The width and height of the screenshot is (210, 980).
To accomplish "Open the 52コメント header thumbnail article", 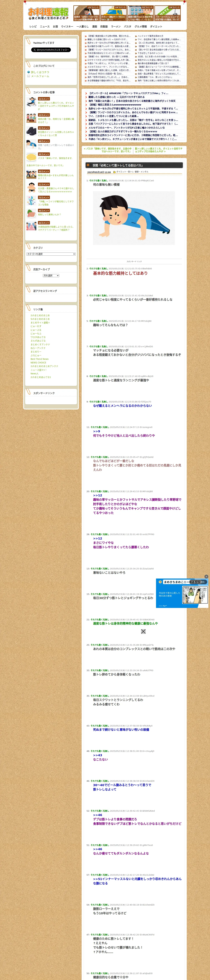I will (x=141, y=13).
